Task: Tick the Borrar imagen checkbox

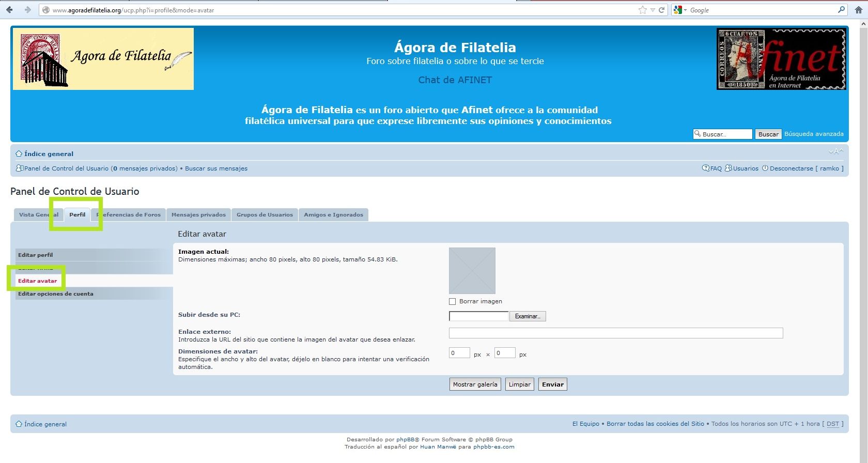Action: pyautogui.click(x=453, y=301)
